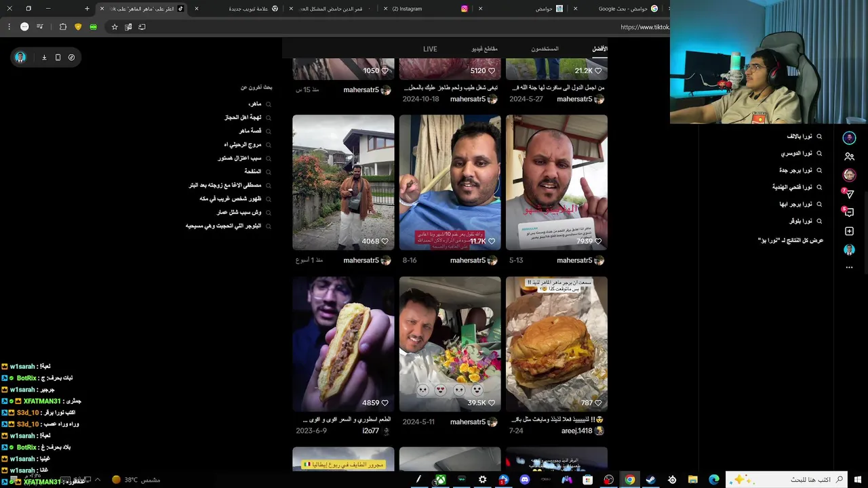Switch to the مقاطع فيديو (Videos) tab
868x488 pixels.
tap(485, 49)
